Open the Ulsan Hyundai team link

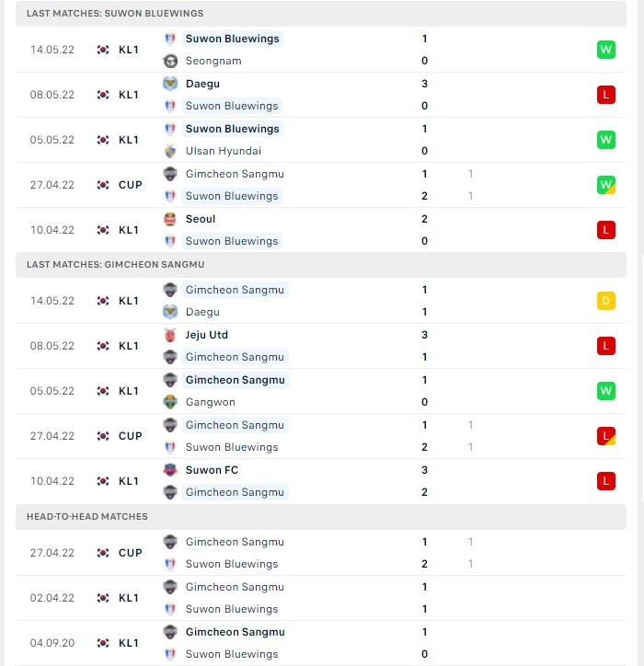[224, 151]
